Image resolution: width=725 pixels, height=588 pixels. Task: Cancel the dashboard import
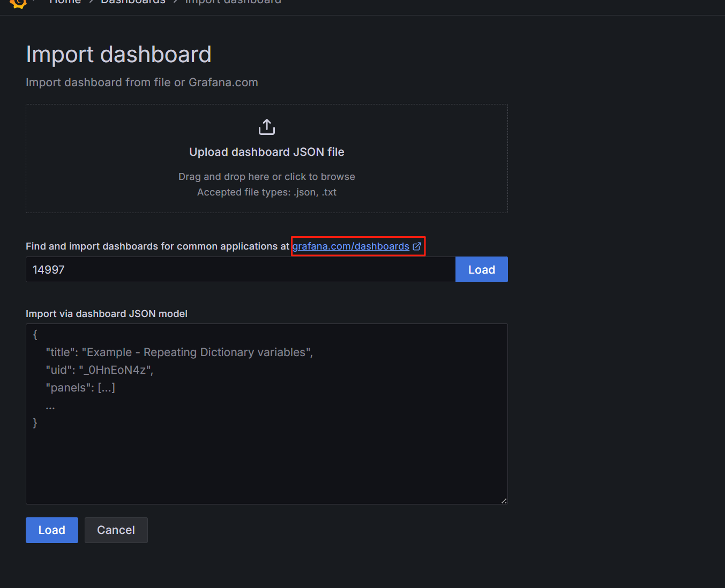point(116,530)
